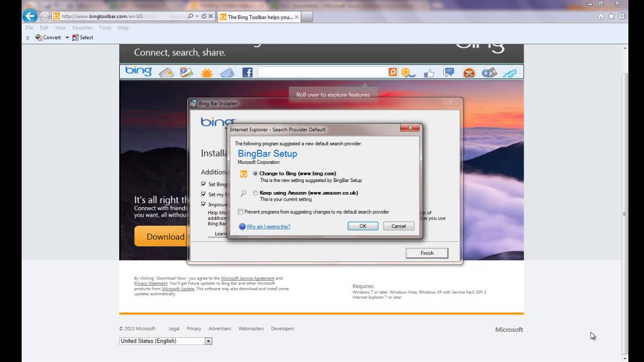Viewport: 644px width, 362px height.
Task: Open the Advertisers footer link
Action: pyautogui.click(x=220, y=329)
